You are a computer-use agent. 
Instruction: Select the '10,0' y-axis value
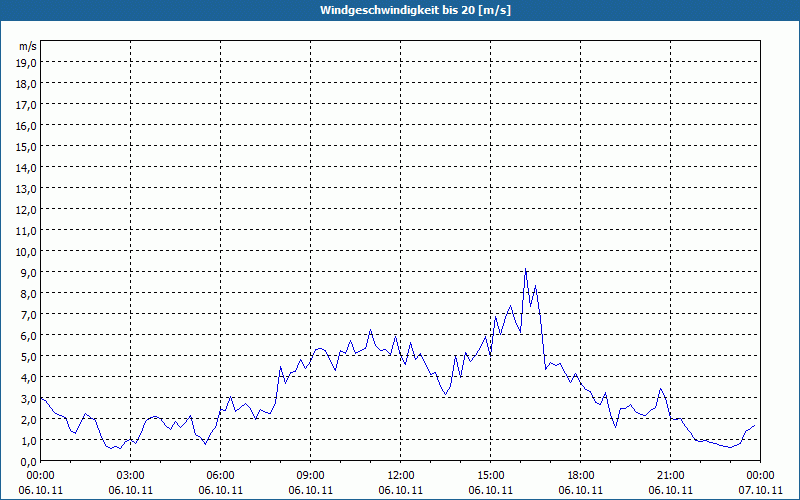27,252
